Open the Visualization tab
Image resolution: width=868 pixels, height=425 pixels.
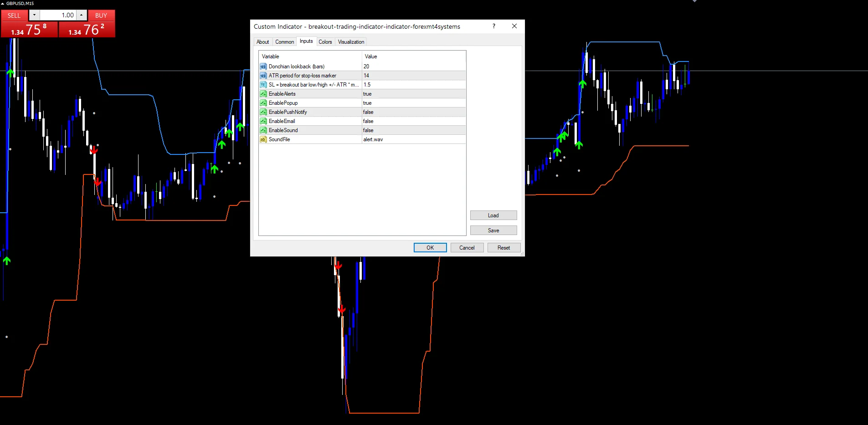[351, 42]
